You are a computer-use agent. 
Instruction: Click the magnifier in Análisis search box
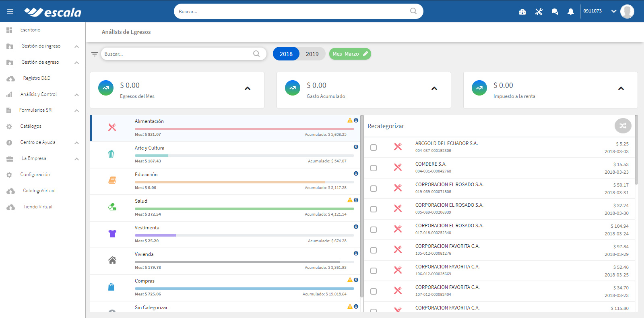256,54
